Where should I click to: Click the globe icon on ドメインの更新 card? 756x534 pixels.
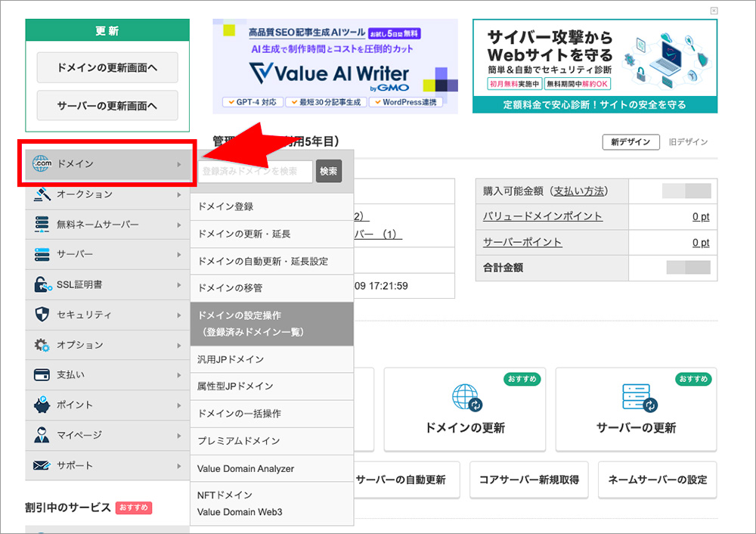point(466,397)
